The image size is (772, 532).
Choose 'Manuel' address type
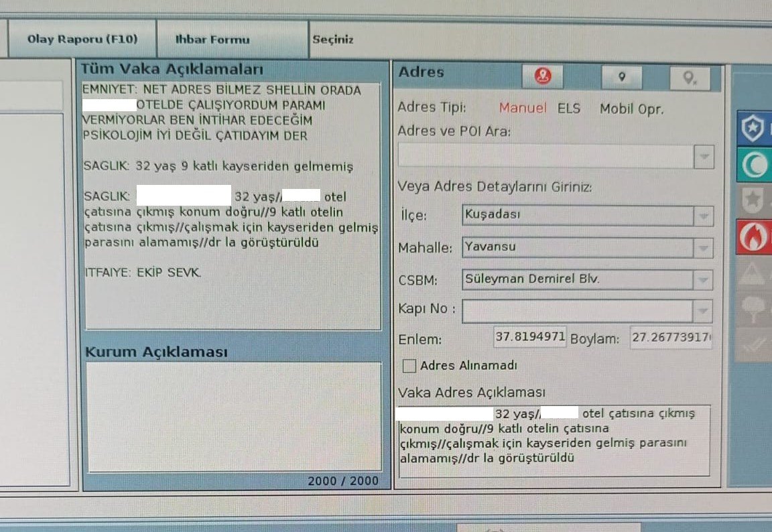click(523, 108)
